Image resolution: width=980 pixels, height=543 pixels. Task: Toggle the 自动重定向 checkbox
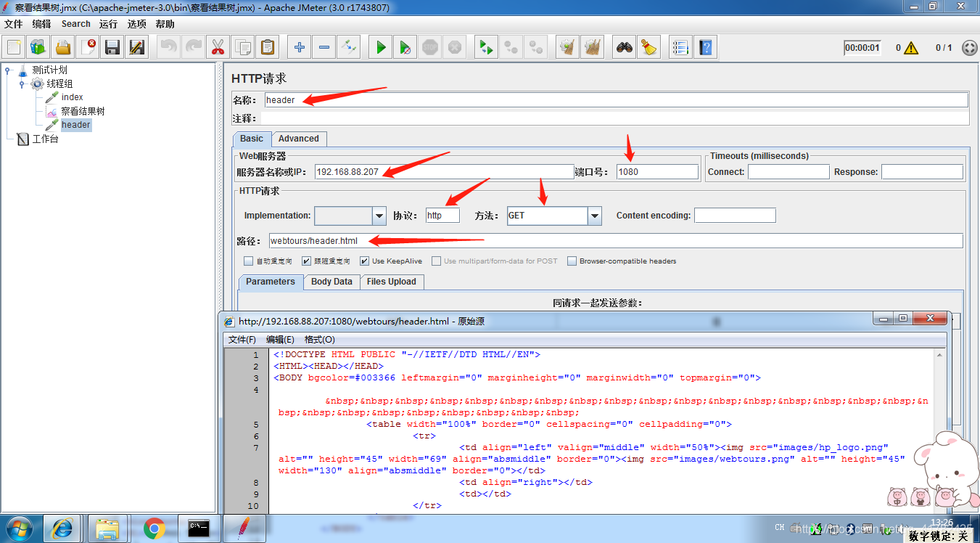point(249,261)
